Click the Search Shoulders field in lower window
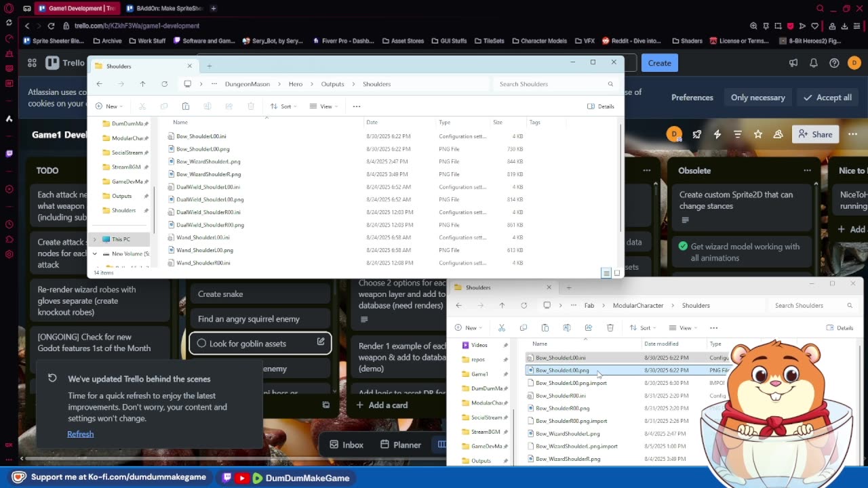The image size is (868, 488). [x=812, y=306]
